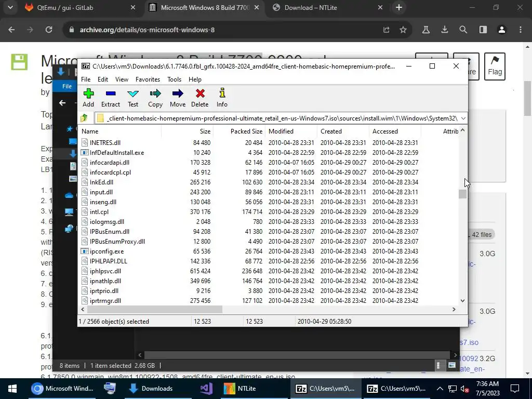Click the archive.org address bar

coord(224,30)
